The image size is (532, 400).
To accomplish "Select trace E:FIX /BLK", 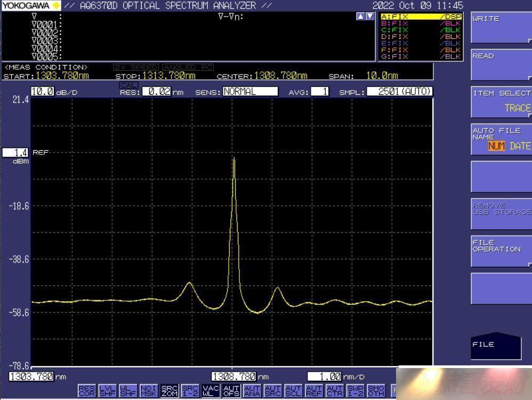I will click(421, 43).
